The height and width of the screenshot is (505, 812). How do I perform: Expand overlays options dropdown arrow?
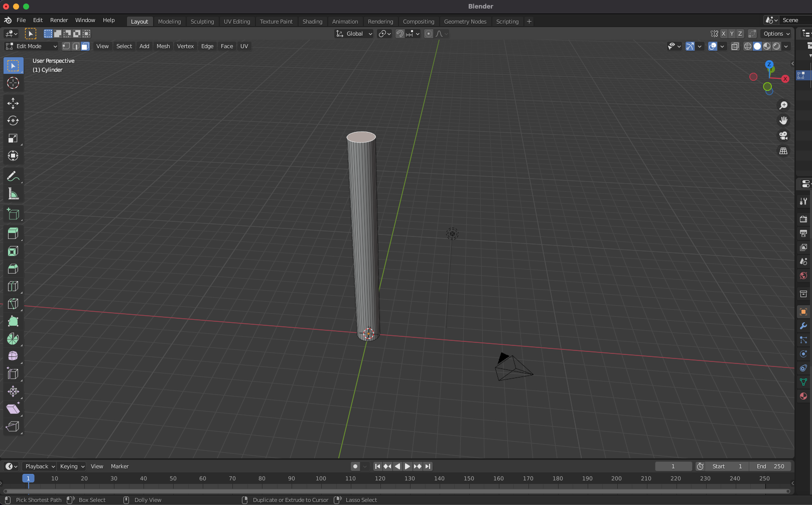[x=722, y=46]
